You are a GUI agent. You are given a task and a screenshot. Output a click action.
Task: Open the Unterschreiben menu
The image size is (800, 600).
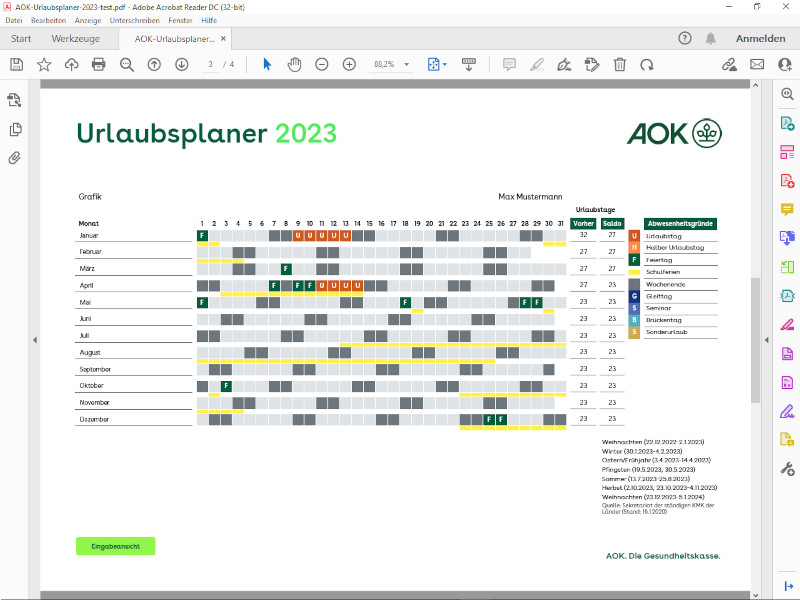tap(135, 20)
